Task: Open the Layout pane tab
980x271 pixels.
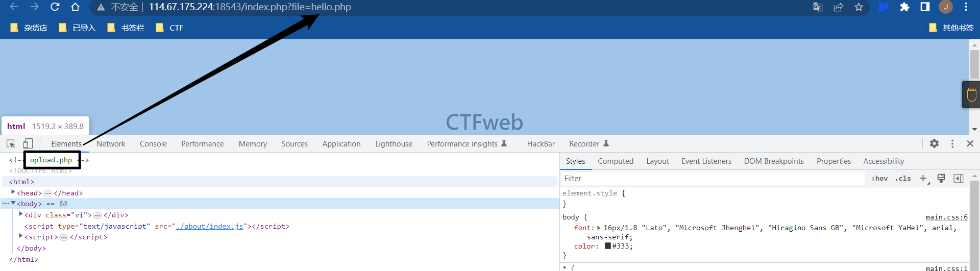Action: pyautogui.click(x=657, y=161)
